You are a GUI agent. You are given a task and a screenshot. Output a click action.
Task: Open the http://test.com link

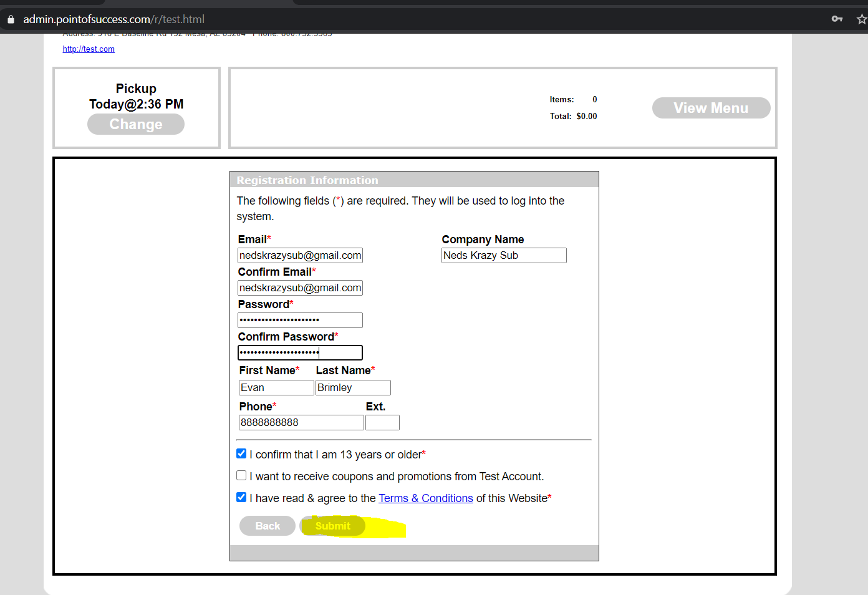click(89, 49)
